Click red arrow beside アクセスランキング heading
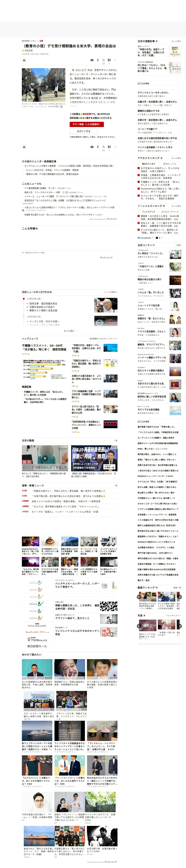186x868 pixels. click(161, 158)
